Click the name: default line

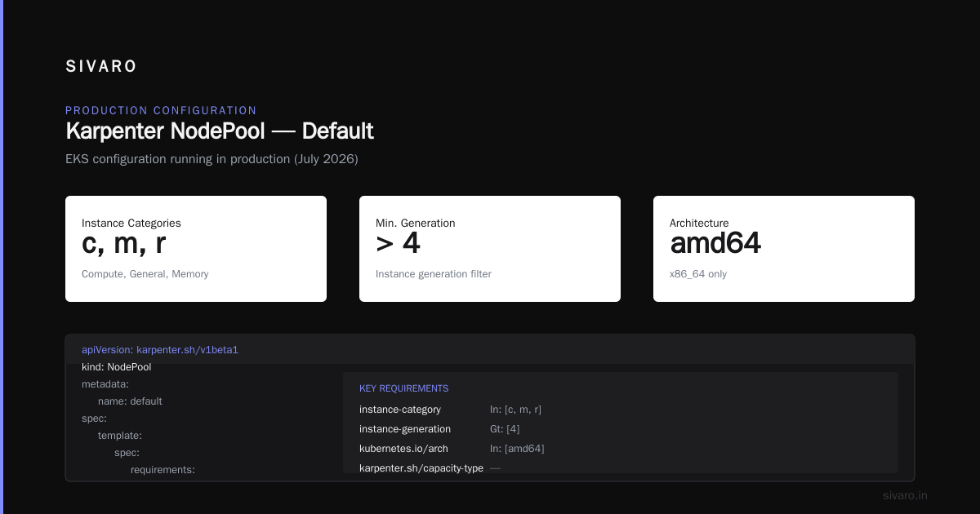130,401
